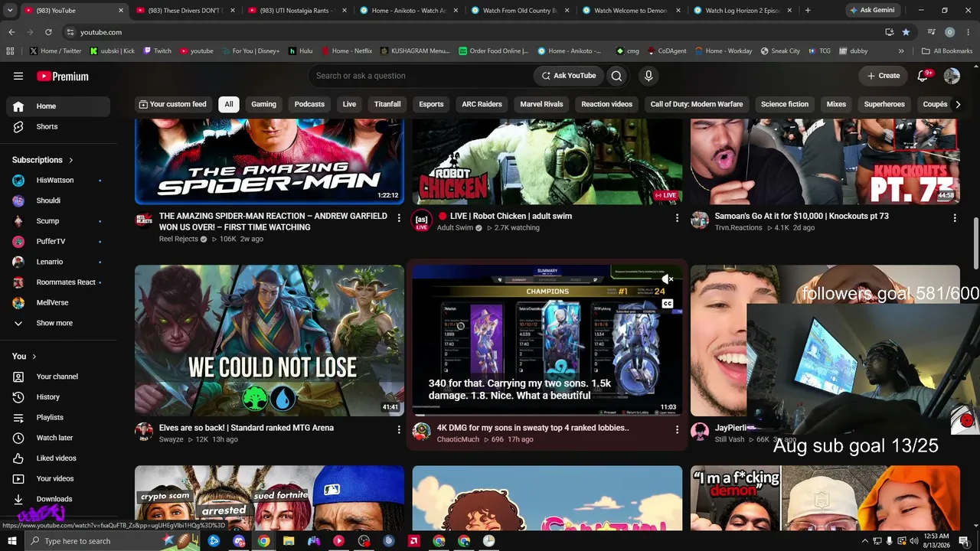Screen dimensions: 980x551
Task: Open the Twitch bookmark
Action: [157, 51]
